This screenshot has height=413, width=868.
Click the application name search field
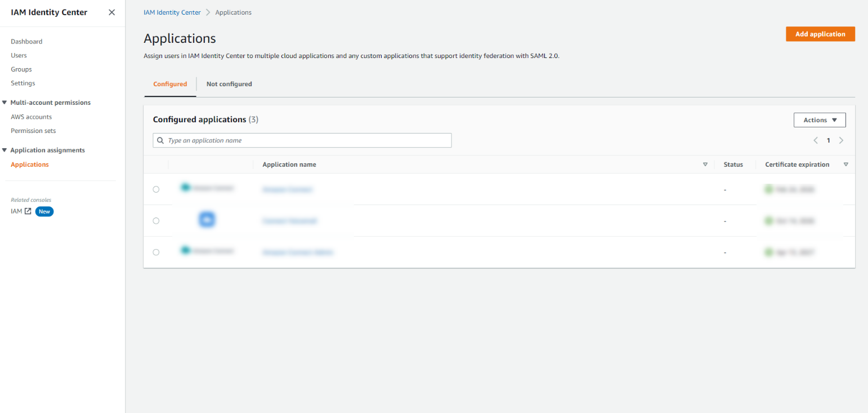coord(302,140)
